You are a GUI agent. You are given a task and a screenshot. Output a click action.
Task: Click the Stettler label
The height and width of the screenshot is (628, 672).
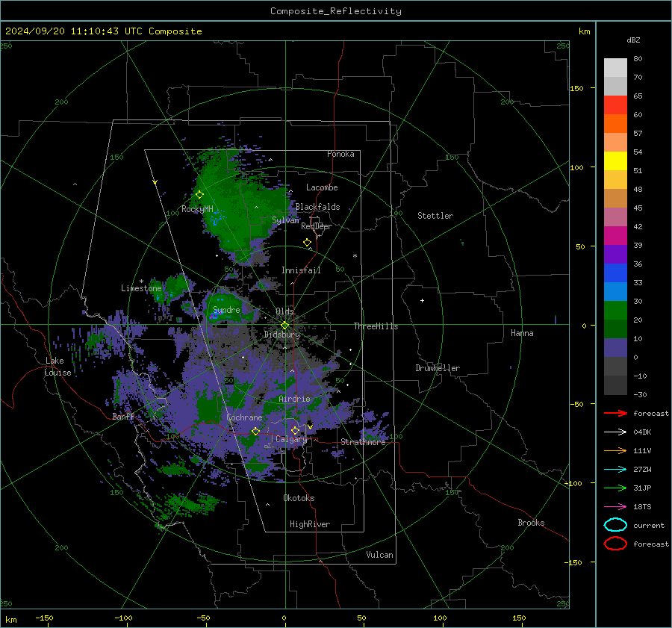[x=435, y=216]
